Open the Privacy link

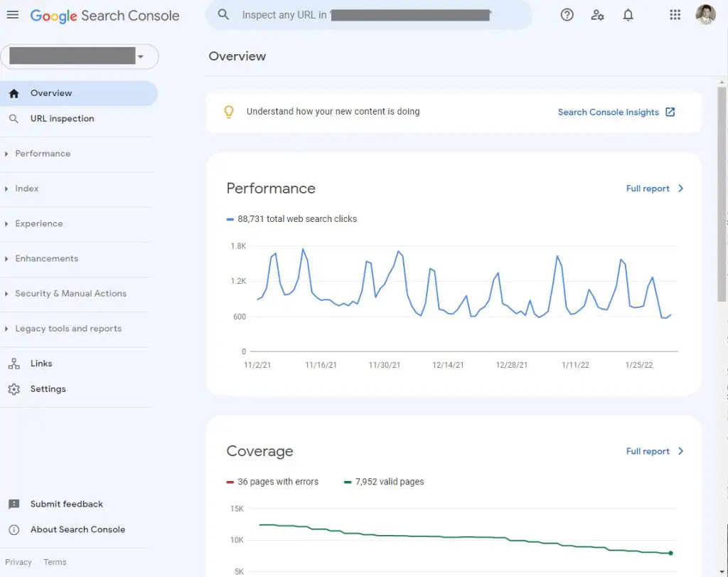tap(18, 562)
